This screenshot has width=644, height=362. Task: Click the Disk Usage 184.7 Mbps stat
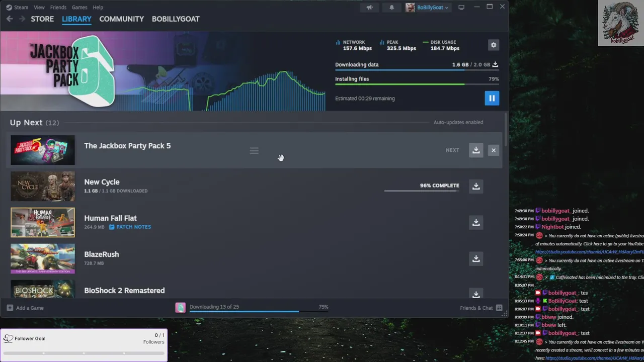[x=442, y=45]
